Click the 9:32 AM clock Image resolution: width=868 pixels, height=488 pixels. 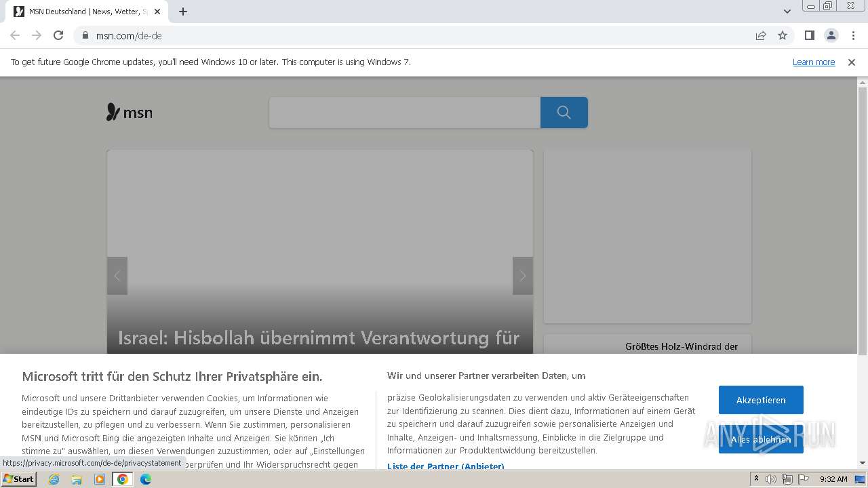click(x=833, y=479)
